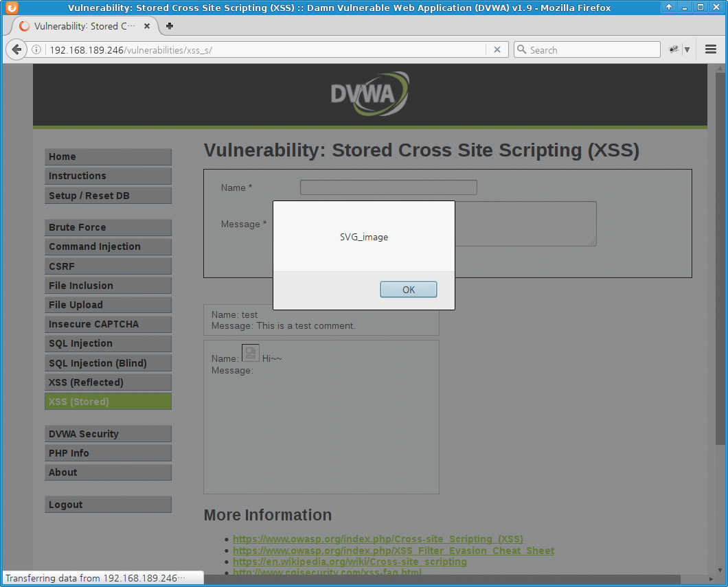
Task: Click the DVWA logo in the header
Action: point(369,93)
